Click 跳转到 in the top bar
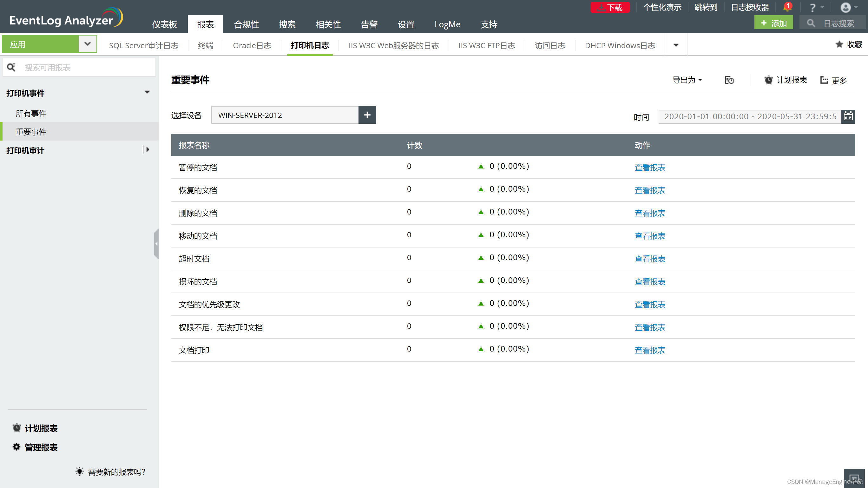The height and width of the screenshot is (488, 868). 706,7
